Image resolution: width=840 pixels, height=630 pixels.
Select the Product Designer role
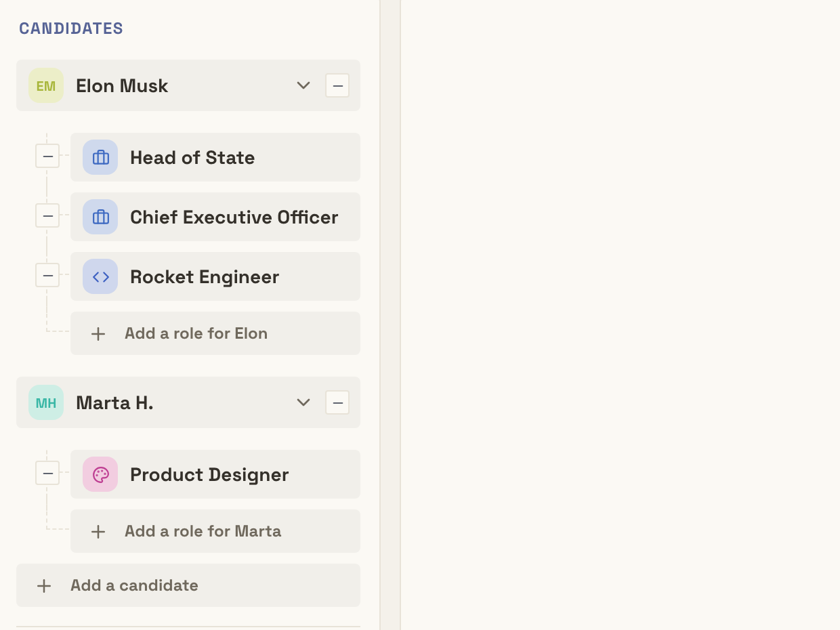(x=215, y=474)
